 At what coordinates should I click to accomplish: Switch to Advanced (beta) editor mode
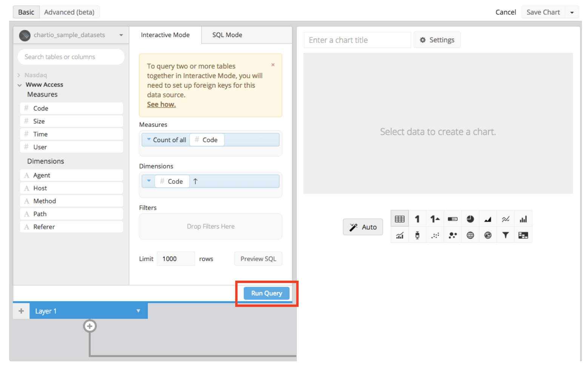tap(69, 12)
